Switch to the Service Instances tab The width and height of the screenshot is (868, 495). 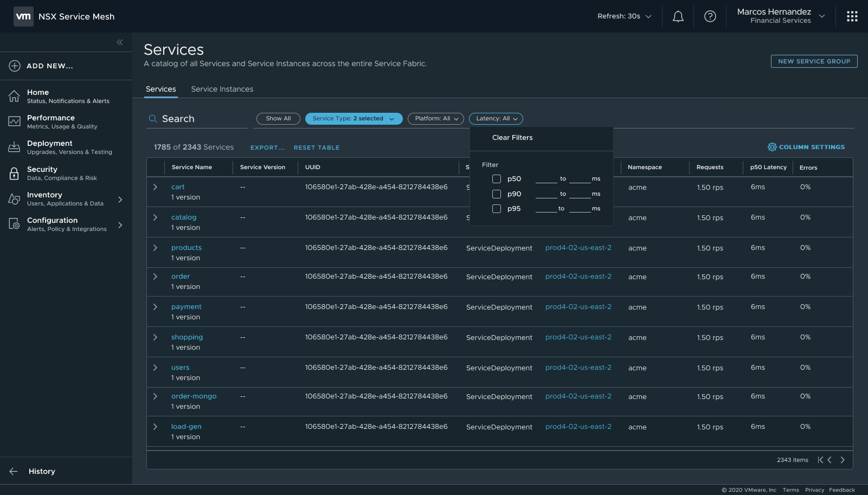pos(222,89)
